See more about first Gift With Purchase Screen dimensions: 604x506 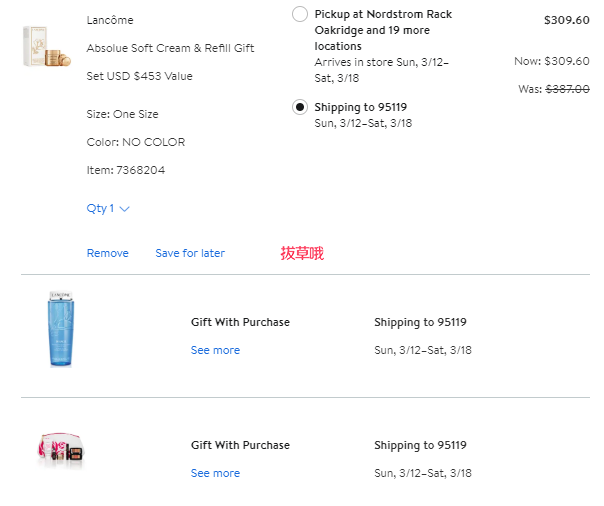[215, 350]
